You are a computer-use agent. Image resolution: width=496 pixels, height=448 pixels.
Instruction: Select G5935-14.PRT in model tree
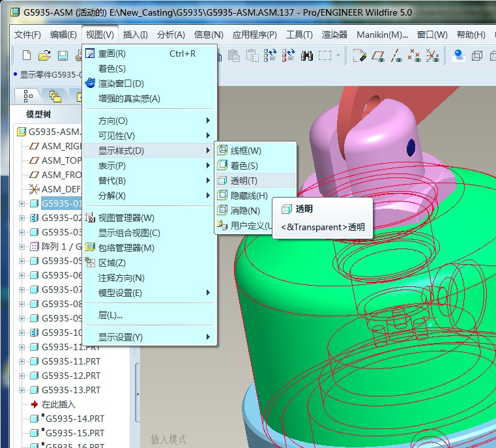pyautogui.click(x=75, y=419)
